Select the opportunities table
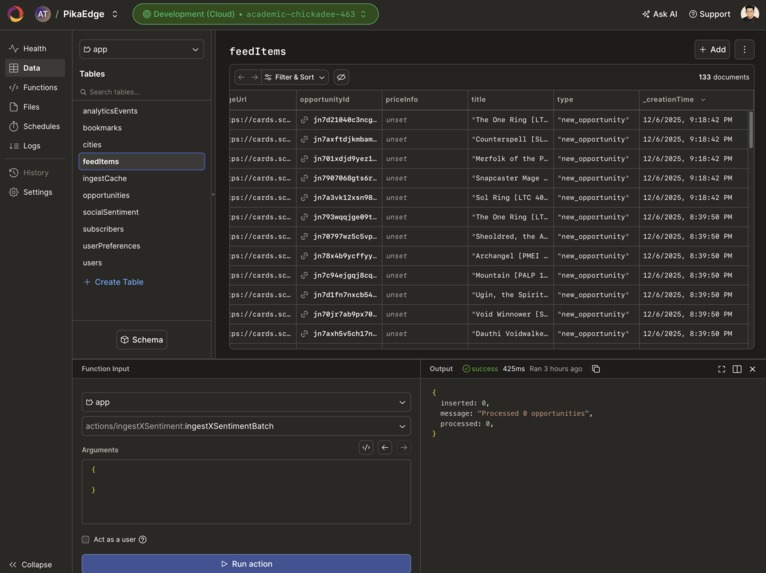766x573 pixels. click(141, 195)
